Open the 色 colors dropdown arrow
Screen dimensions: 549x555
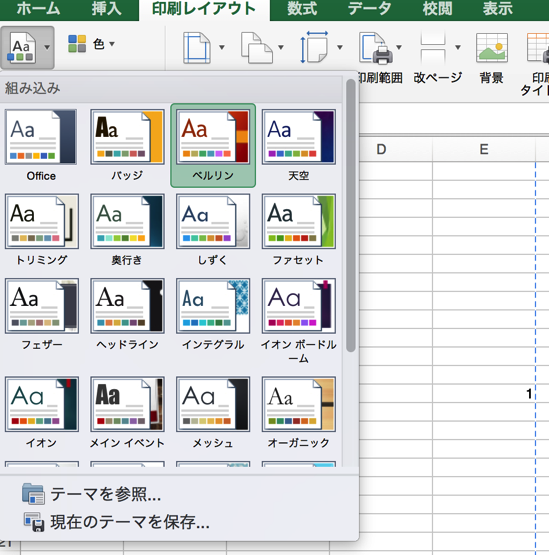112,44
